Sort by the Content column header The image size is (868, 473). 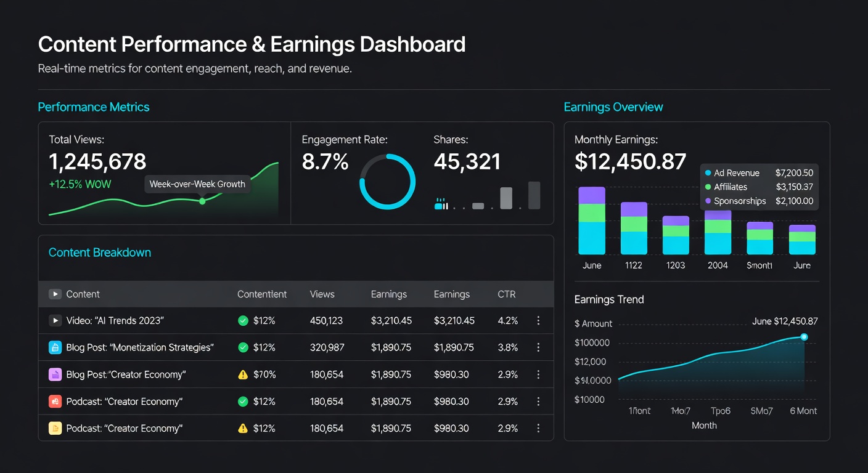tap(83, 294)
